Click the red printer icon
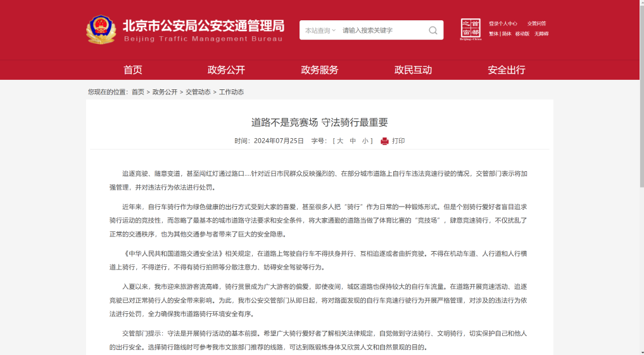 [384, 141]
